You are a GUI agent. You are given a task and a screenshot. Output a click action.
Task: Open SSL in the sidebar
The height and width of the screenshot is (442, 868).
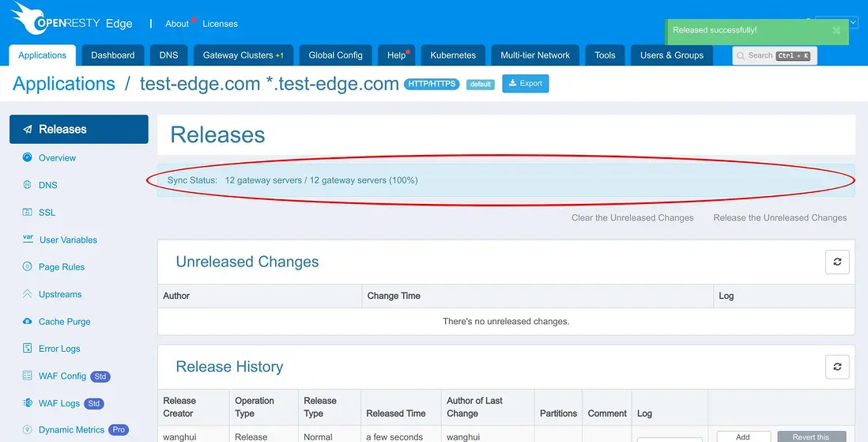point(47,213)
